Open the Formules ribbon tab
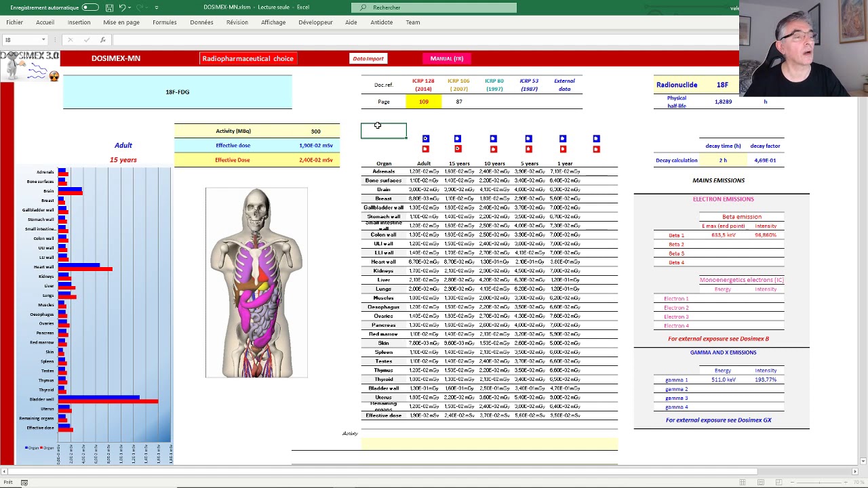868x488 pixels. (x=164, y=22)
